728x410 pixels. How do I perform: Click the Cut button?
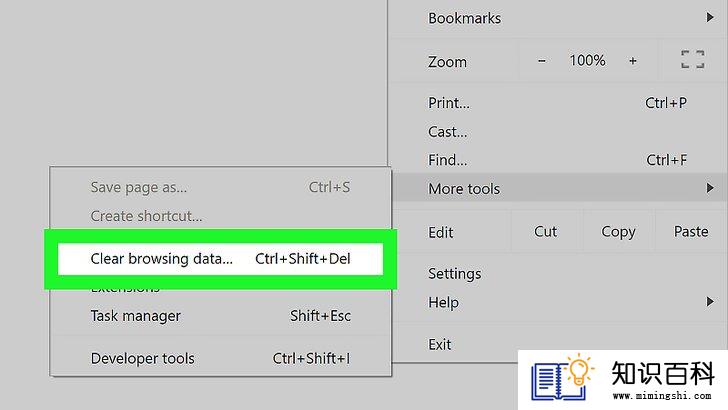point(546,232)
